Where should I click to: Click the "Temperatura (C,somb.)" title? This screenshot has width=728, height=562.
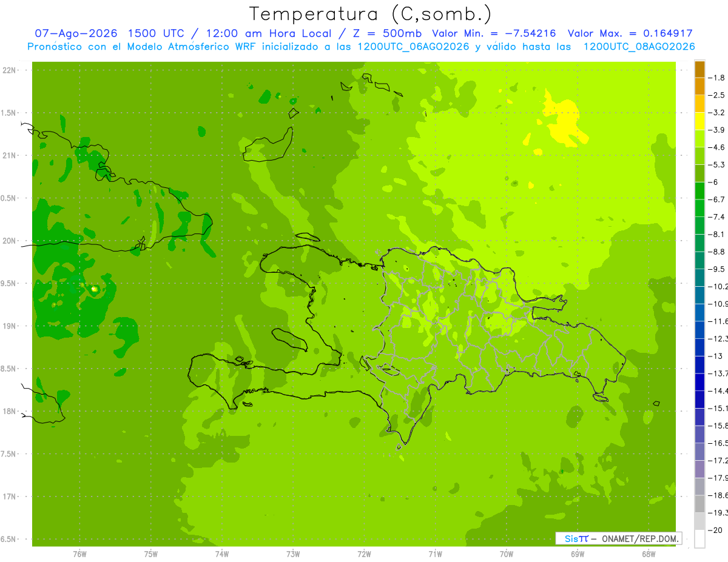(x=370, y=14)
